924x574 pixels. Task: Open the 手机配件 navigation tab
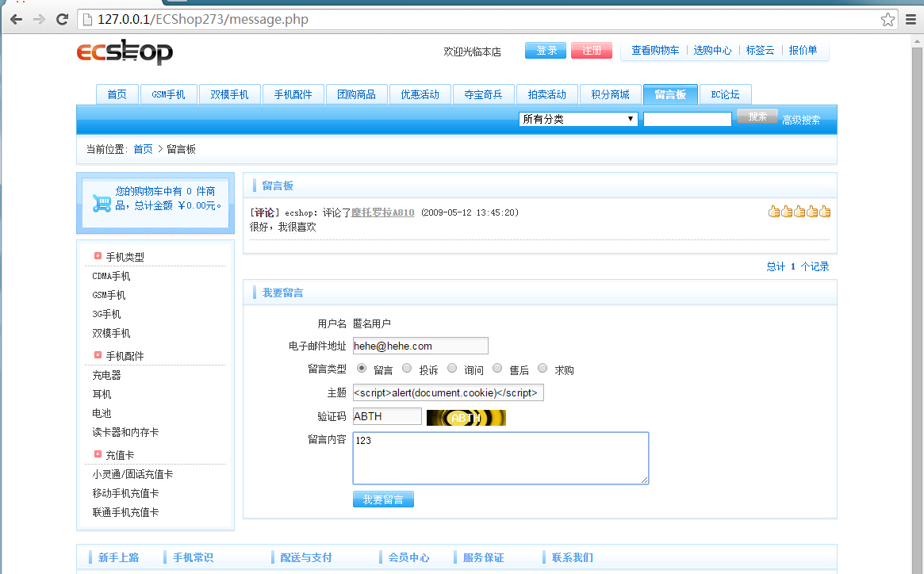[x=293, y=94]
